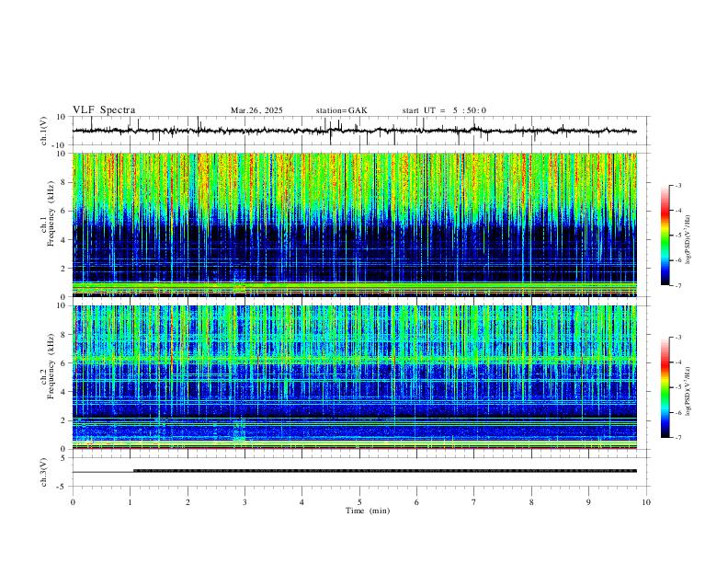The image size is (728, 563).
Task: Click the "-3" tick on ch.1 color bar
Action: pyautogui.click(x=677, y=185)
